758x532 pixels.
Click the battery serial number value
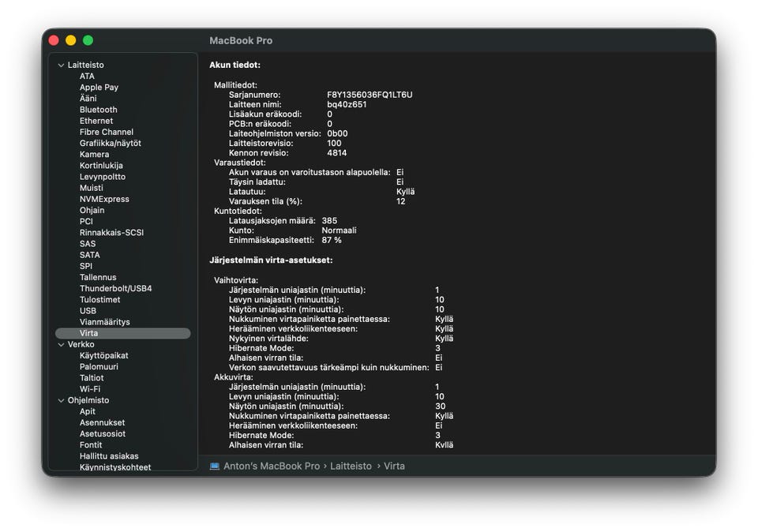point(370,95)
